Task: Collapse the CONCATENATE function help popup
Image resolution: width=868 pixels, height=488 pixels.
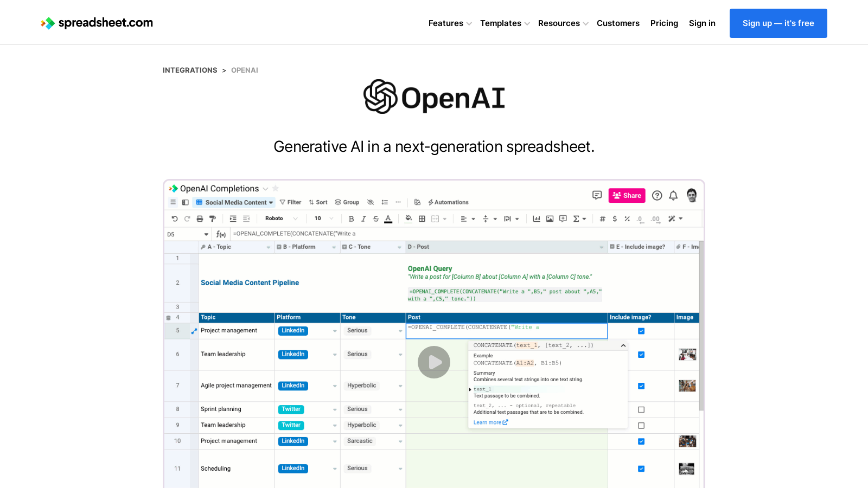Action: coord(623,345)
